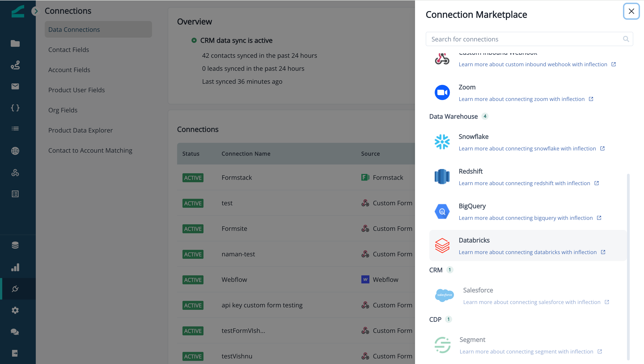Screen dimensions: 644x364
Task: Open Product Data Explorer menu item
Action: tap(80, 130)
